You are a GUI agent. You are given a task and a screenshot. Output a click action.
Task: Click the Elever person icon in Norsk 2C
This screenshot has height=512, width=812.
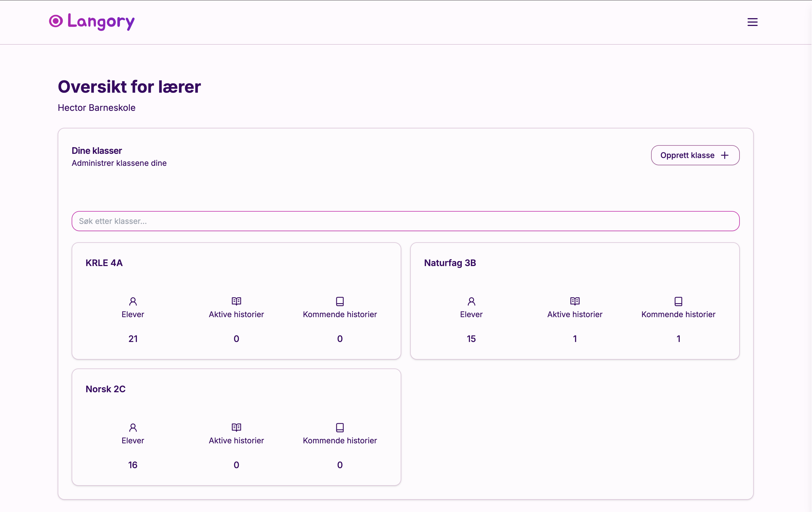click(133, 428)
